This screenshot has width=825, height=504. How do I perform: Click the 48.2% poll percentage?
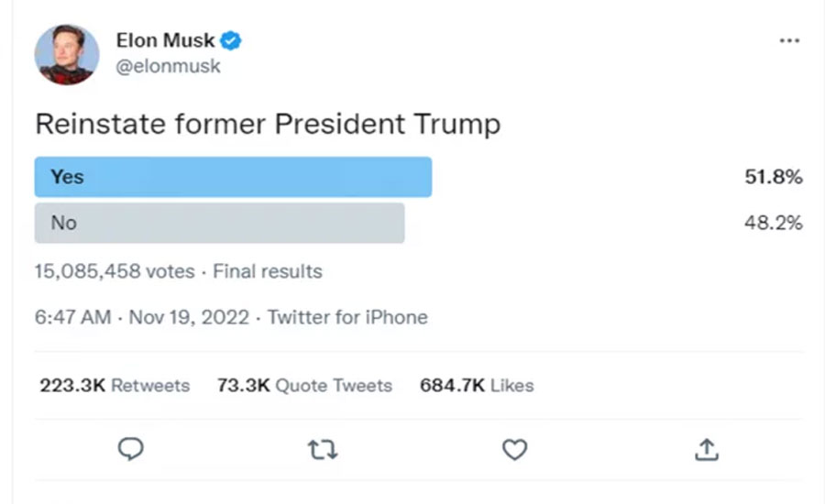click(x=773, y=223)
